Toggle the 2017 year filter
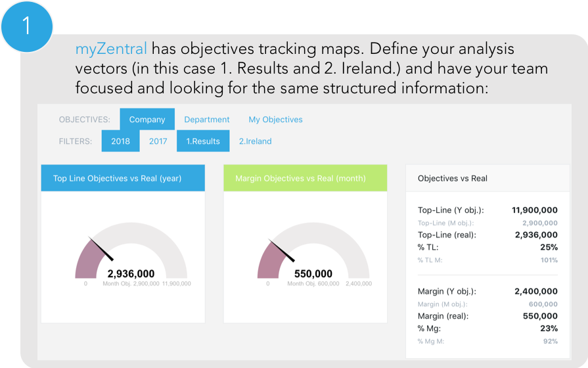The width and height of the screenshot is (588, 368). (x=158, y=141)
